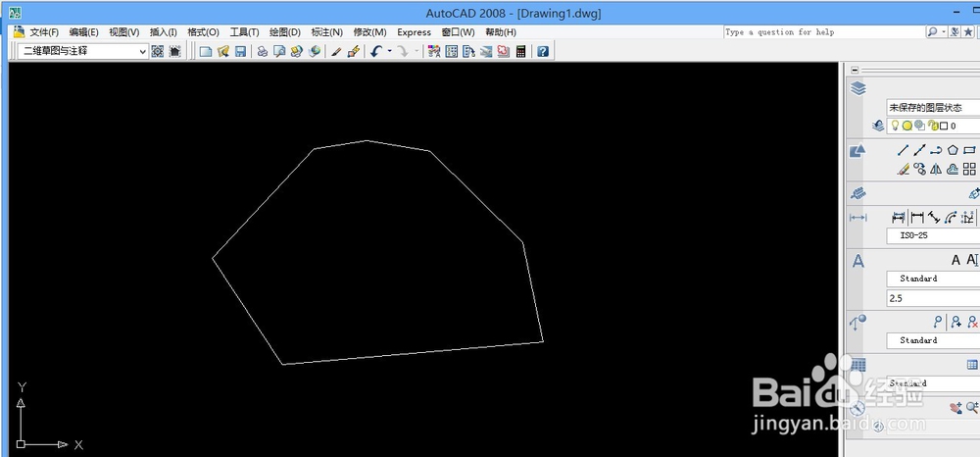Image resolution: width=980 pixels, height=457 pixels.
Task: Open the Sheet Set Manager icon
Action: click(486, 51)
